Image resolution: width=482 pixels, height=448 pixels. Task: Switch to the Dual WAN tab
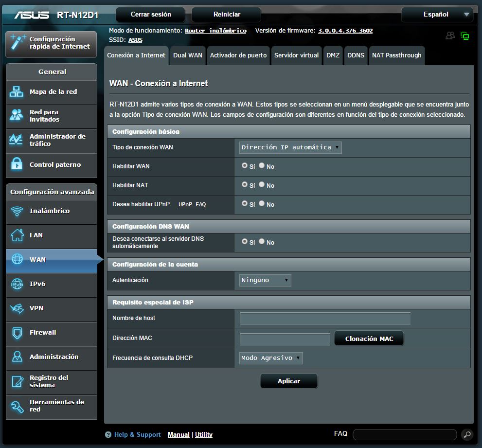pyautogui.click(x=187, y=55)
